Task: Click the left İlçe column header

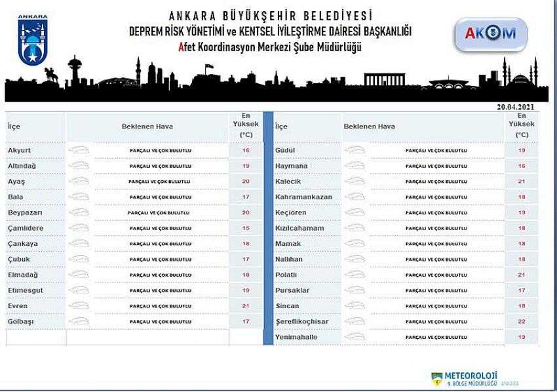Action: click(x=14, y=127)
